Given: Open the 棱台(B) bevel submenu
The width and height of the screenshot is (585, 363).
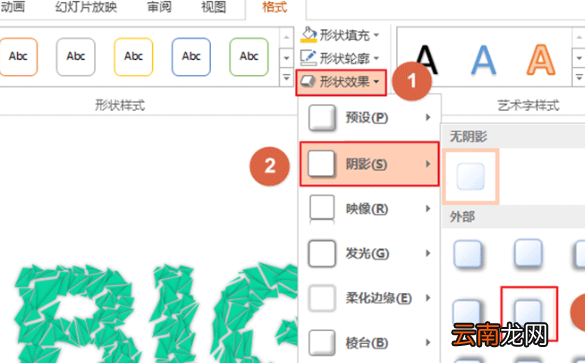Looking at the screenshot, I should (369, 343).
